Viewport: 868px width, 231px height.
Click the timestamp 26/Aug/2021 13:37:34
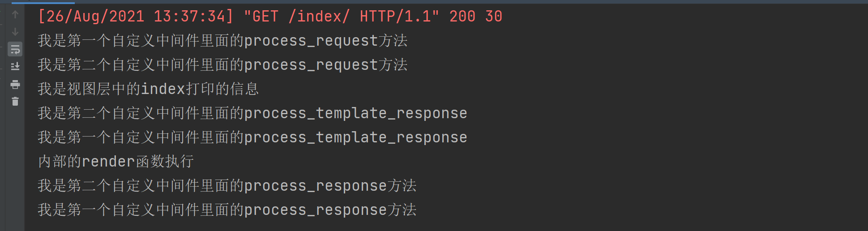(x=136, y=17)
